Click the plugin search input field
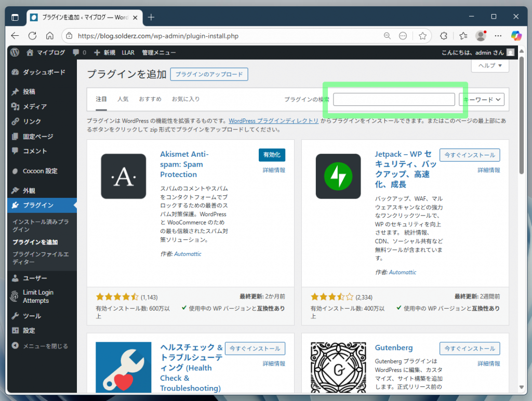 (394, 99)
